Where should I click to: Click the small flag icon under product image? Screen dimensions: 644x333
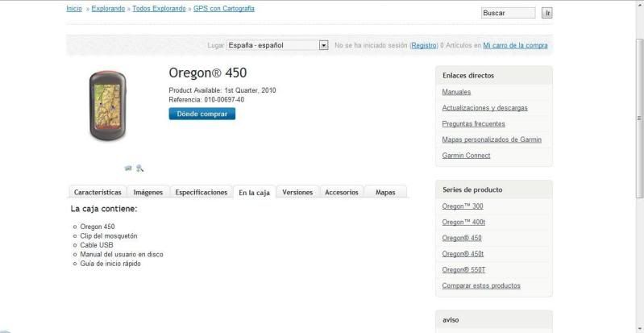point(128,169)
